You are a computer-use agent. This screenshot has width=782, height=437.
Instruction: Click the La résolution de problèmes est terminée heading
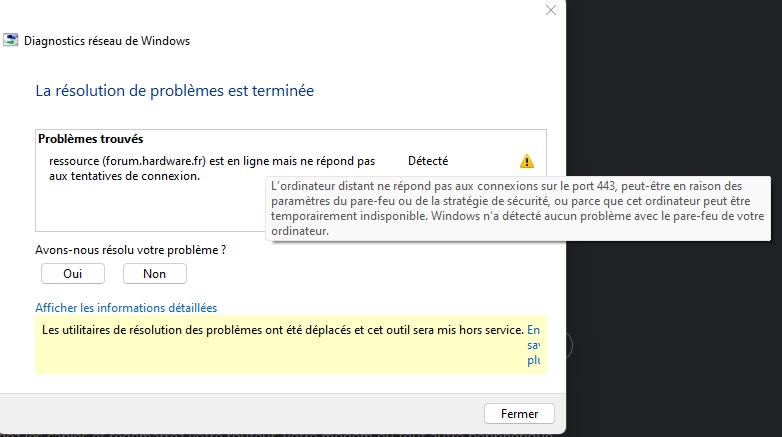click(175, 91)
